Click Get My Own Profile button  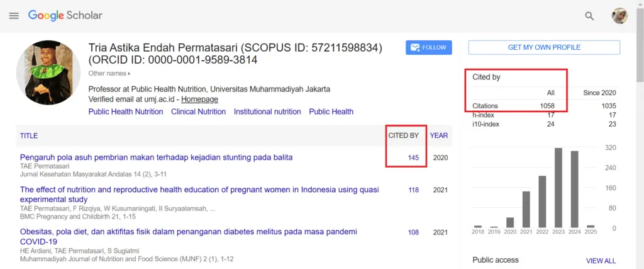click(544, 47)
